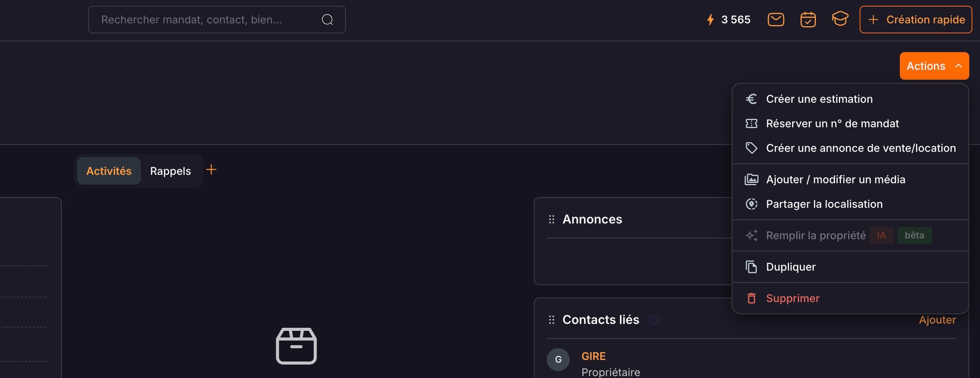This screenshot has height=378, width=980.
Task: Click the Contacts liés drag handle
Action: click(x=551, y=320)
